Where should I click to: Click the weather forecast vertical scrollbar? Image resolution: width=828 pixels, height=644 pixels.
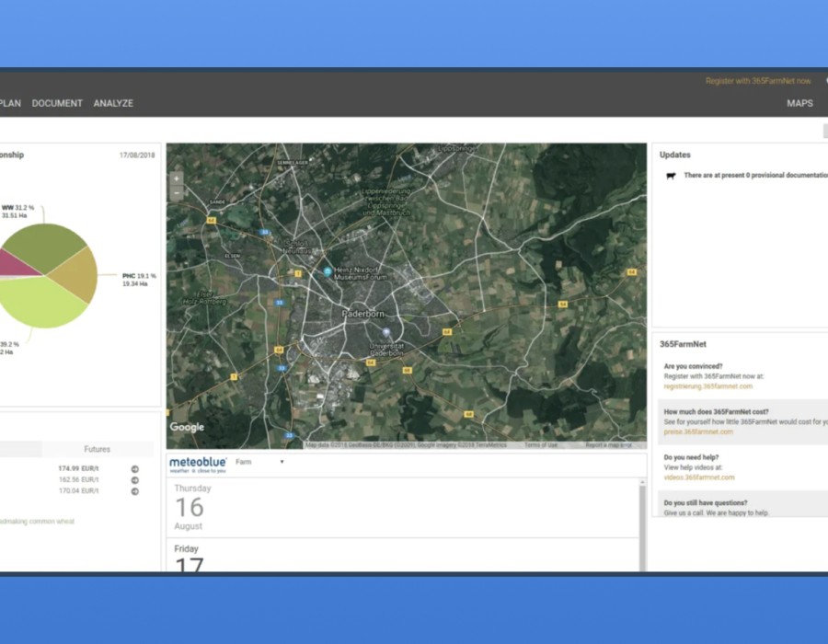[x=642, y=524]
